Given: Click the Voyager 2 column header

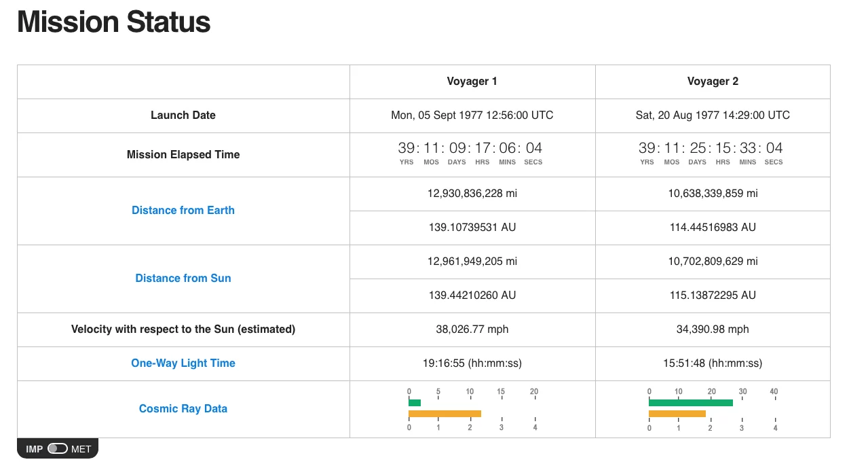Looking at the screenshot, I should (x=713, y=82).
